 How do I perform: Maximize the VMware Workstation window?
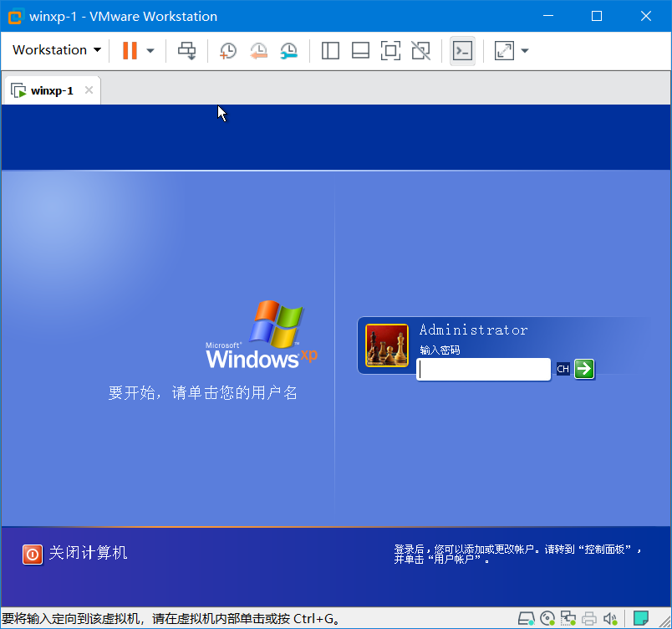[x=597, y=16]
